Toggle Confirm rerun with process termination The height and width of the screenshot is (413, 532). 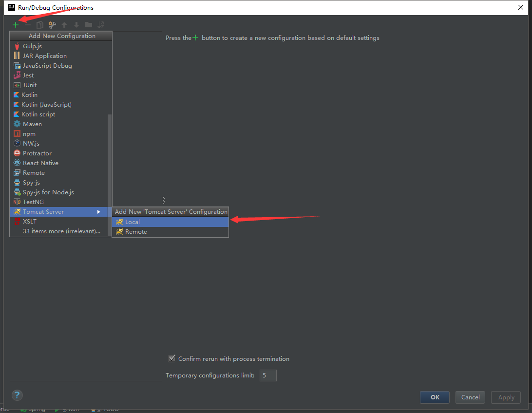(x=172, y=358)
